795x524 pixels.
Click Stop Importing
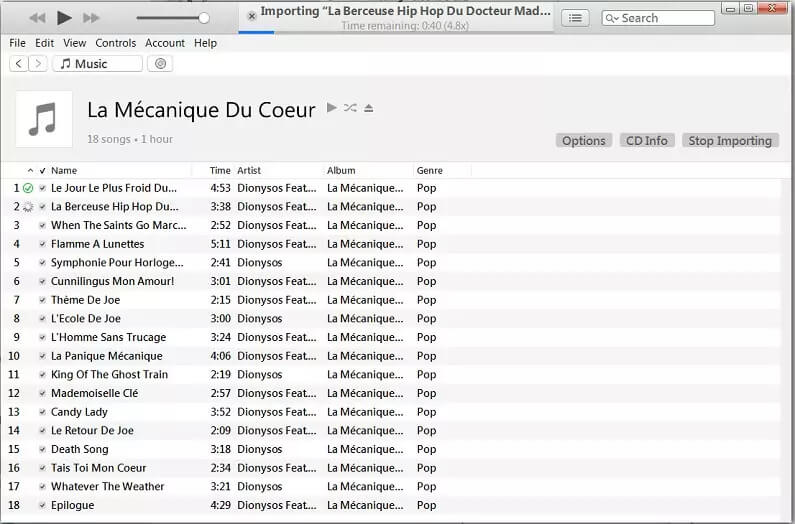click(730, 141)
